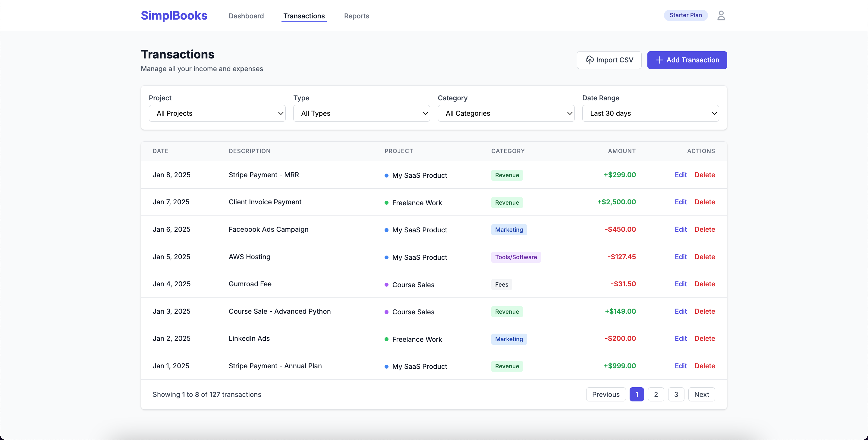
Task: Open the All Categories dropdown
Action: [x=506, y=113]
